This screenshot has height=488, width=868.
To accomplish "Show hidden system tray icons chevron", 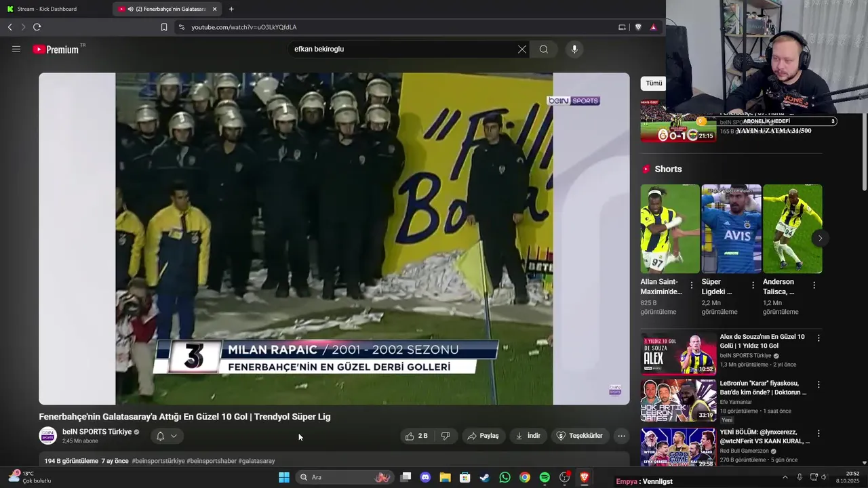I will coord(785,477).
